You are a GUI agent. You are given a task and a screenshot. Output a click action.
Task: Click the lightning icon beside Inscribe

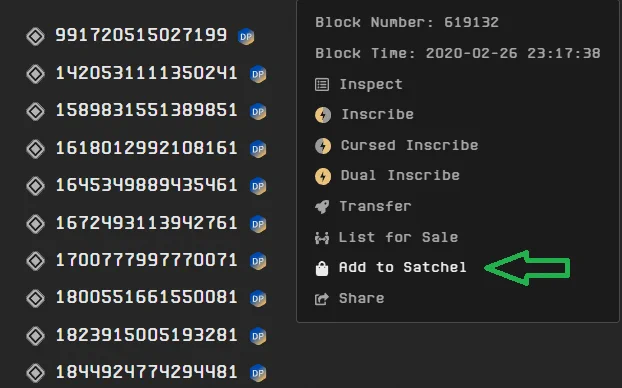click(x=323, y=115)
